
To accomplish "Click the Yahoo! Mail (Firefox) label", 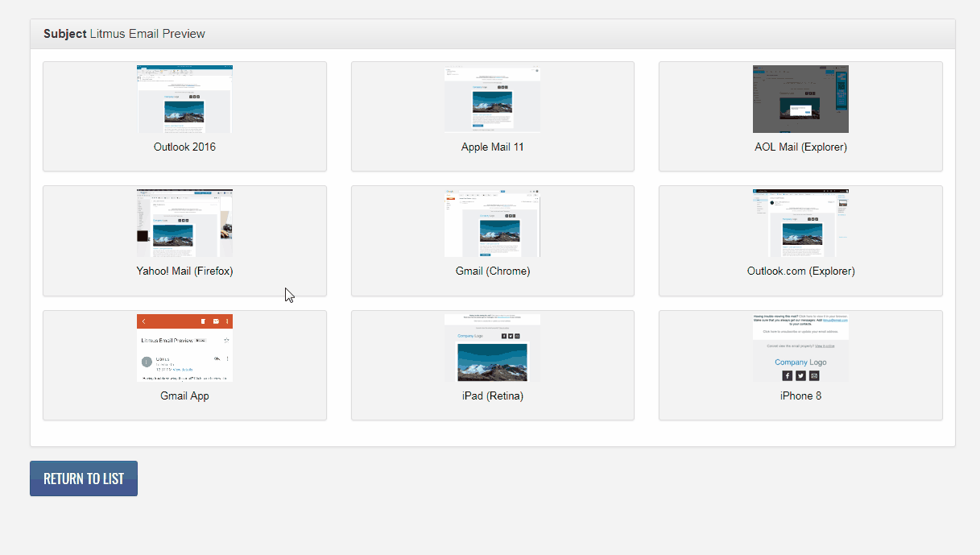I will (x=184, y=271).
